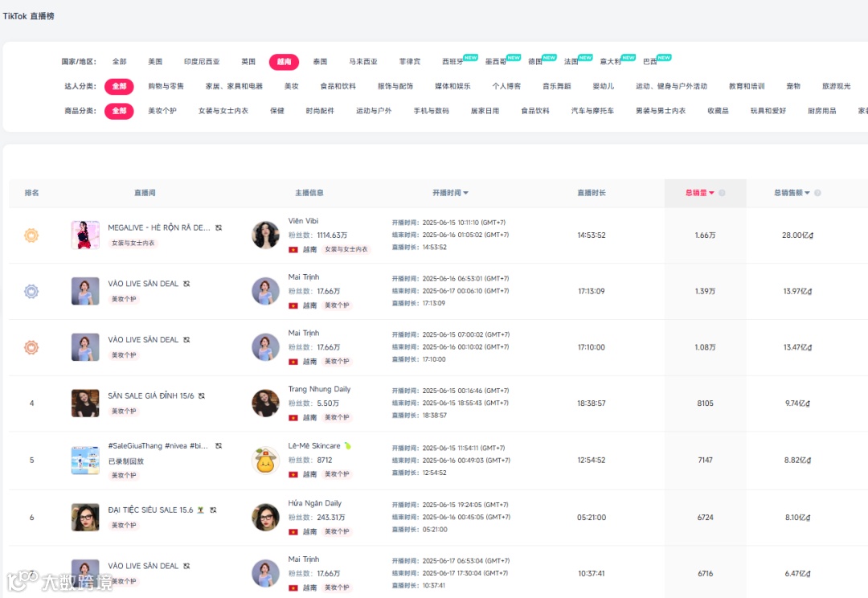Filter products by 汽车与摩托车

[x=593, y=111]
